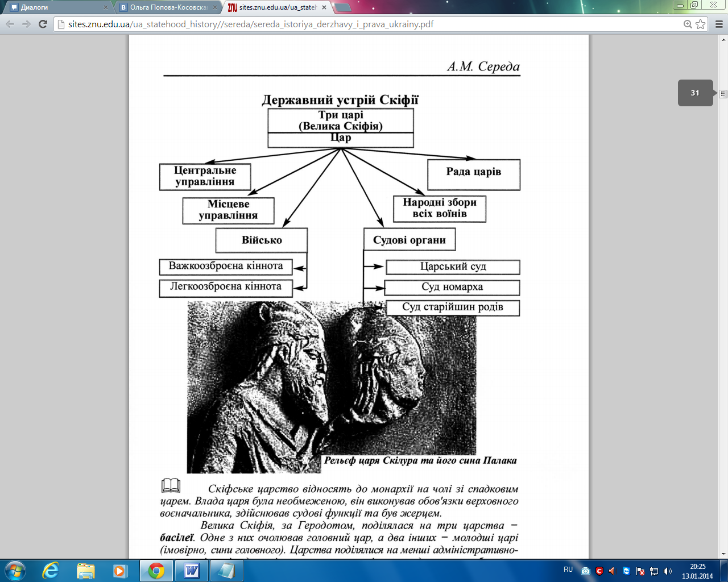Close the Диалоги tab
The width and height of the screenshot is (728, 582).
[x=106, y=7]
